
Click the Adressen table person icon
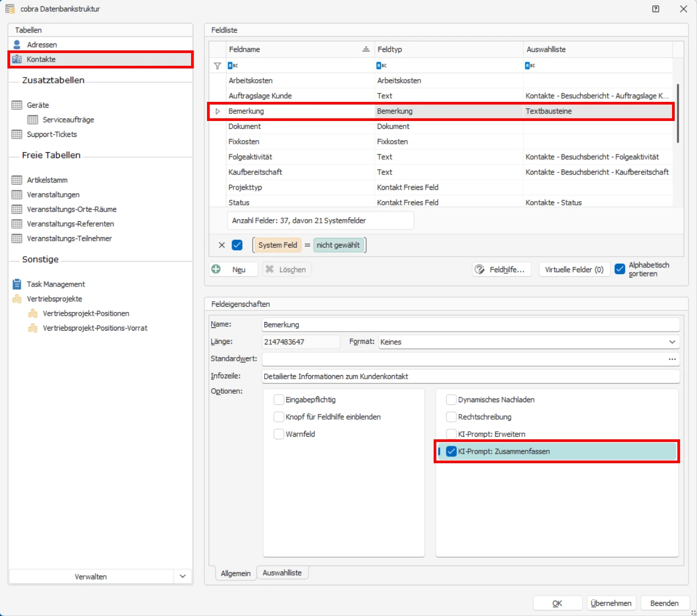17,45
